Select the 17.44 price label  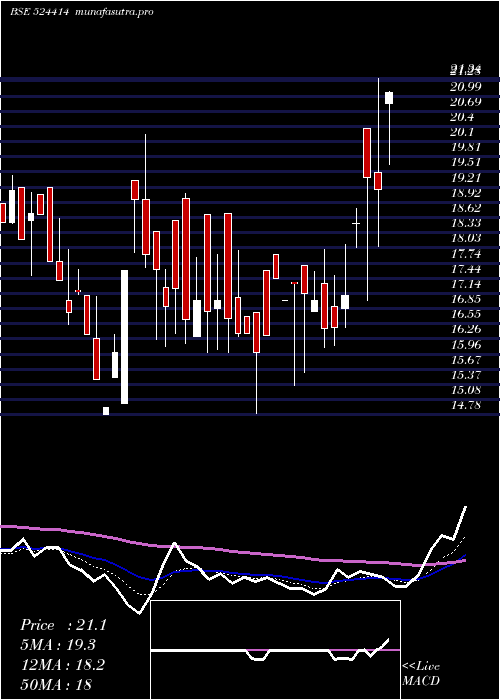click(466, 269)
